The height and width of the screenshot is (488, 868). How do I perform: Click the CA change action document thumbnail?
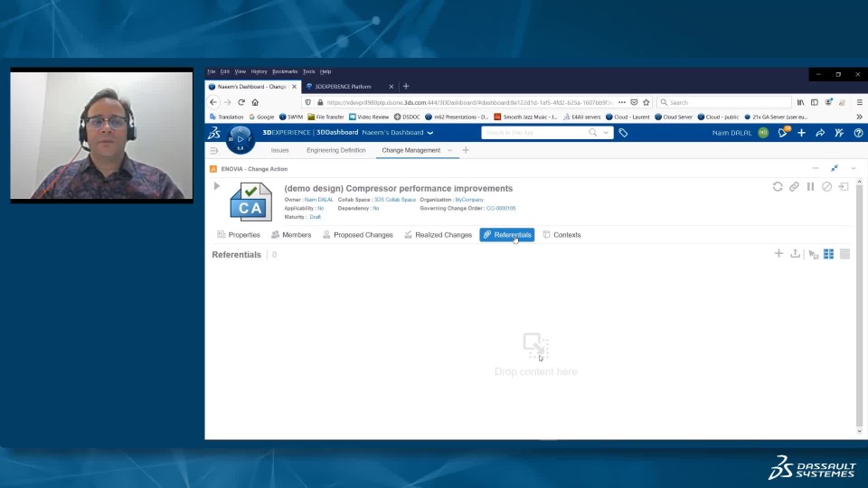pyautogui.click(x=250, y=202)
